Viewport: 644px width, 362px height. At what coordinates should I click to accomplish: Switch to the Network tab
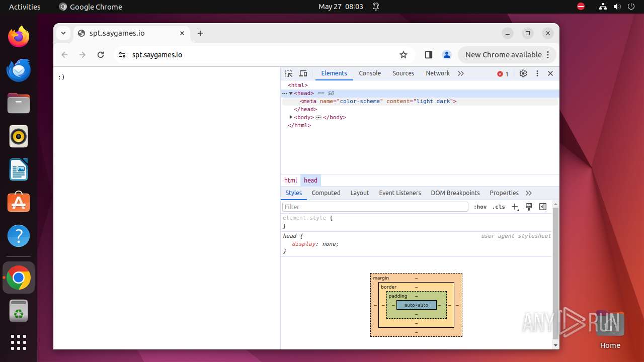point(438,73)
